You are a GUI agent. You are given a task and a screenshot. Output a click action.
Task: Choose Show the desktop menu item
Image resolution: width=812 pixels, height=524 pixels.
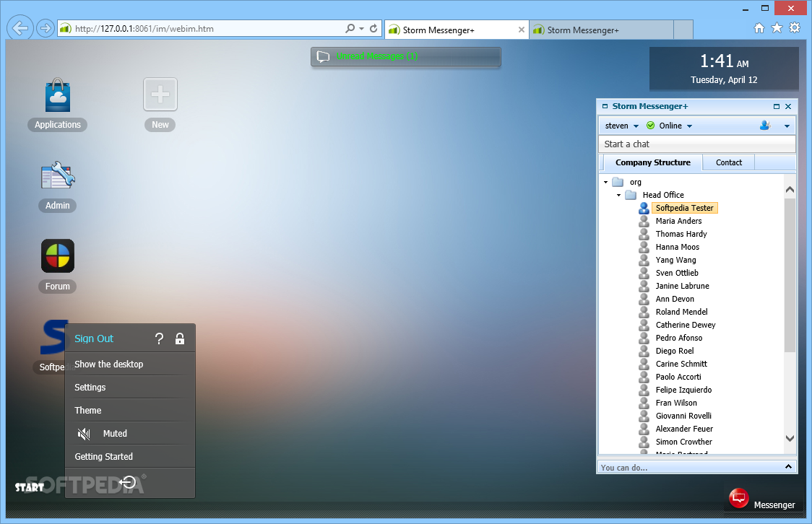(x=130, y=364)
